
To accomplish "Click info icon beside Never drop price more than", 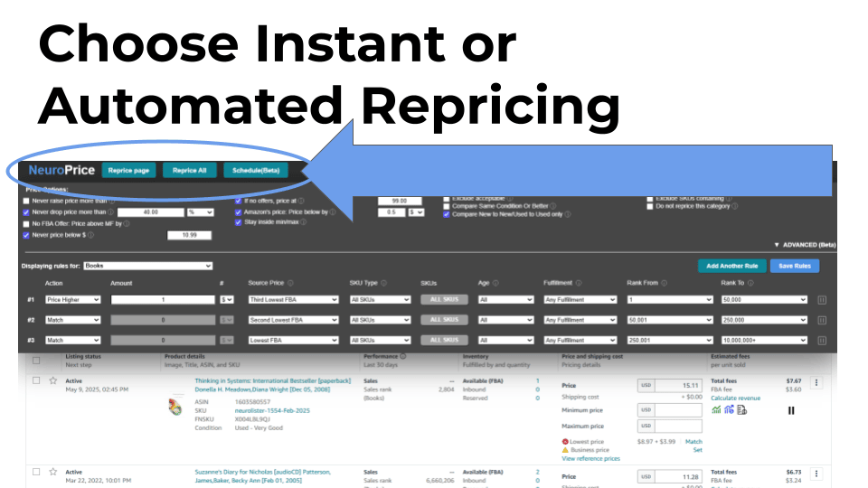I will click(x=110, y=211).
